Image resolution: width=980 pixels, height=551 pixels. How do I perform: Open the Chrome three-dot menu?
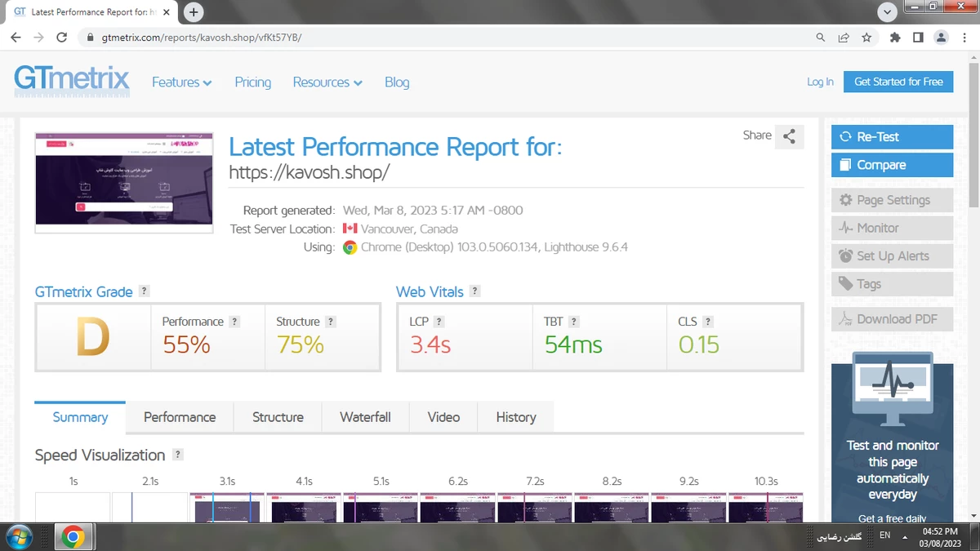pyautogui.click(x=964, y=38)
